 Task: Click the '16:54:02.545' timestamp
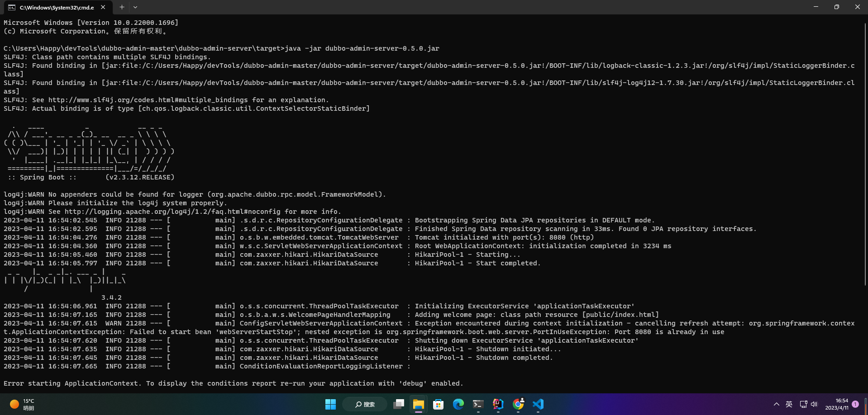(73, 220)
